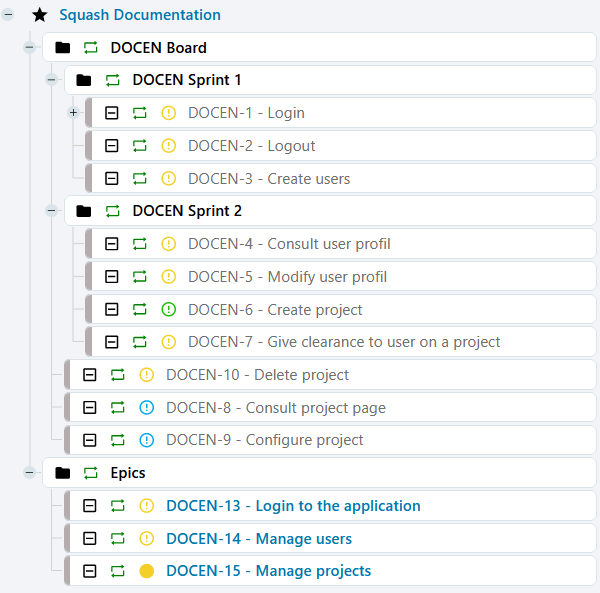Click the requirement box icon on DOCEN-10
The width and height of the screenshot is (600, 593).
tap(90, 375)
